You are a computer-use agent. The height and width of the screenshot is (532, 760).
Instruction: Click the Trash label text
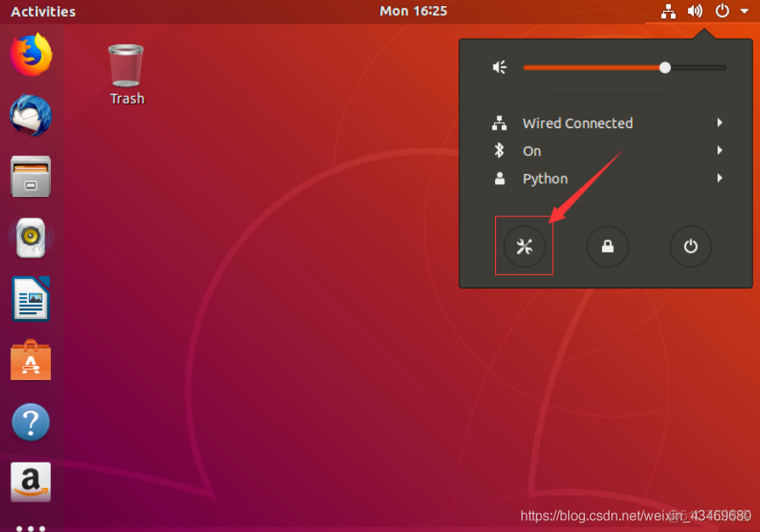click(127, 98)
